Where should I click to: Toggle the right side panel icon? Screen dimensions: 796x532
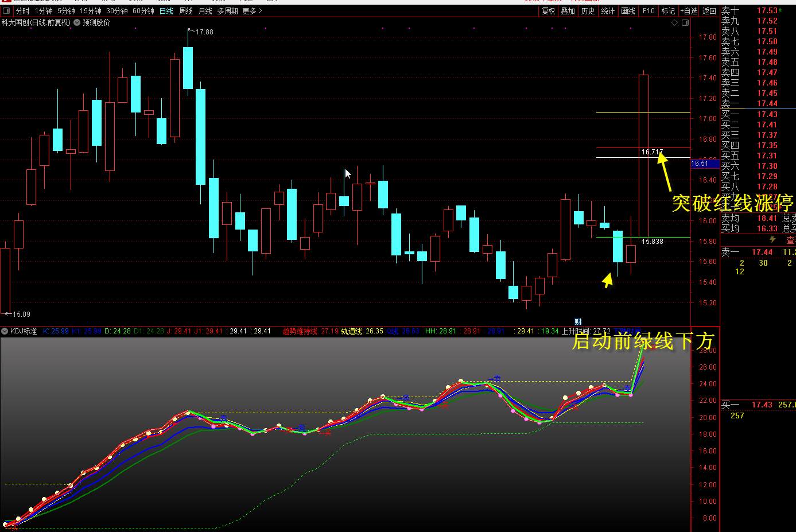[x=685, y=23]
